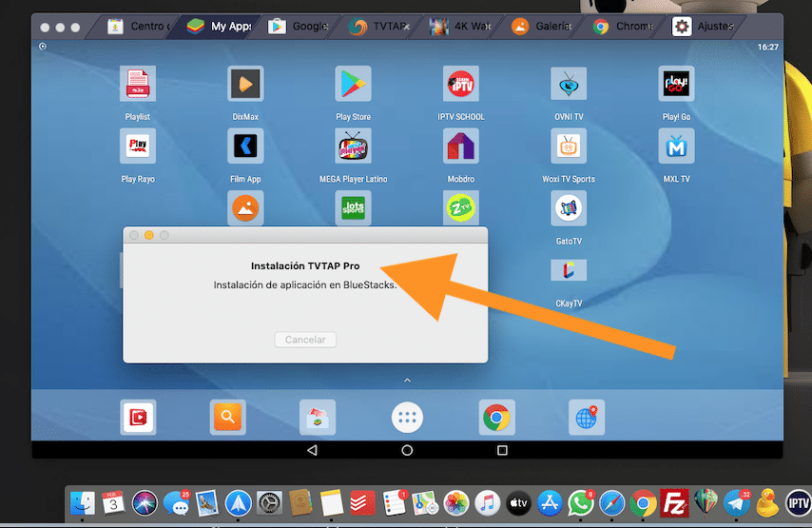Open Siri from the Dock
Viewport: 812px width, 528px height.
(145, 502)
